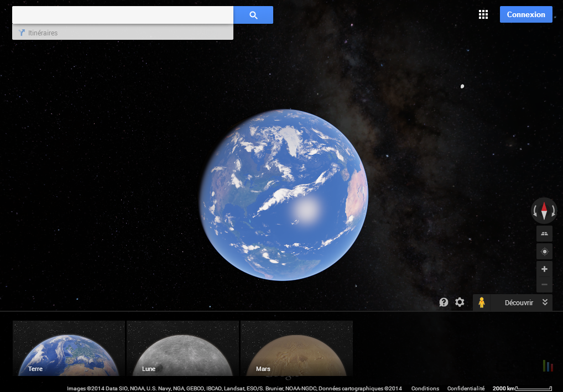Screen dimensions: 563x392
Task: Open the Google apps grid icon
Action: click(x=483, y=14)
